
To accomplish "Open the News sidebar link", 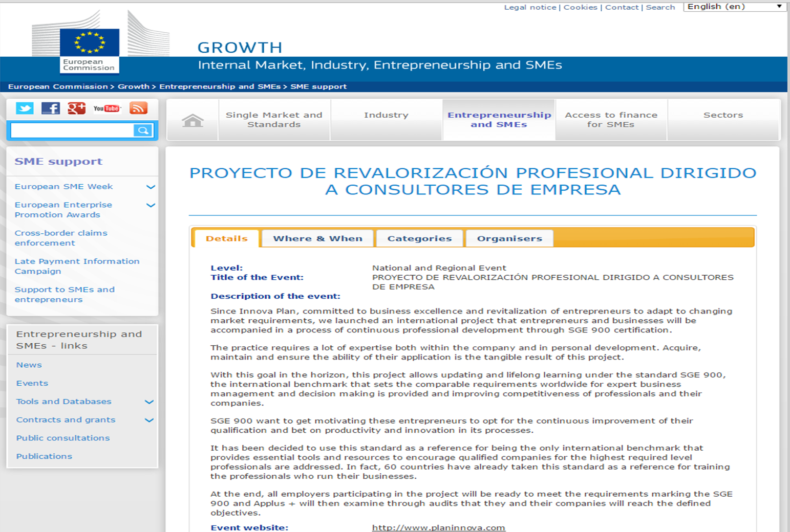I will coord(29,365).
